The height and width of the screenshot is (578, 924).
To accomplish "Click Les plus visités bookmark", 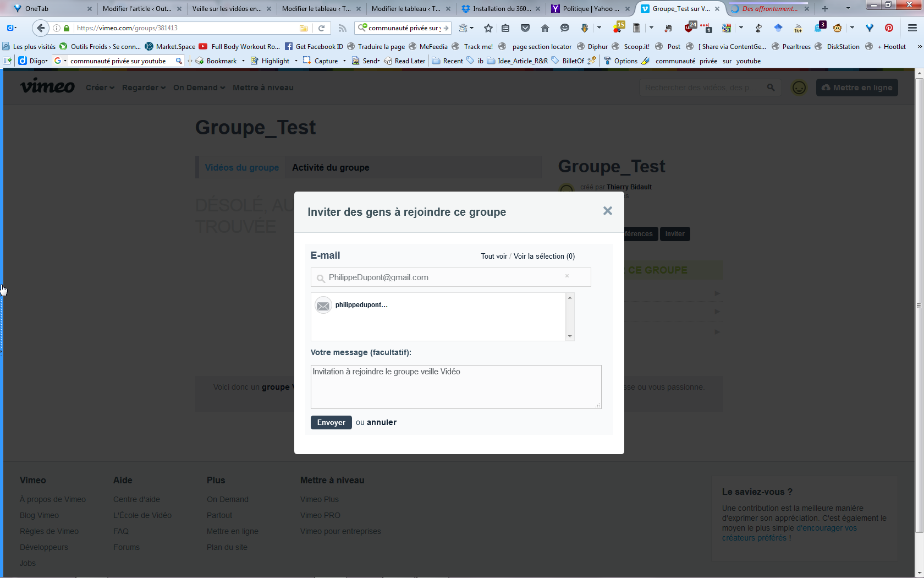I will coord(29,47).
